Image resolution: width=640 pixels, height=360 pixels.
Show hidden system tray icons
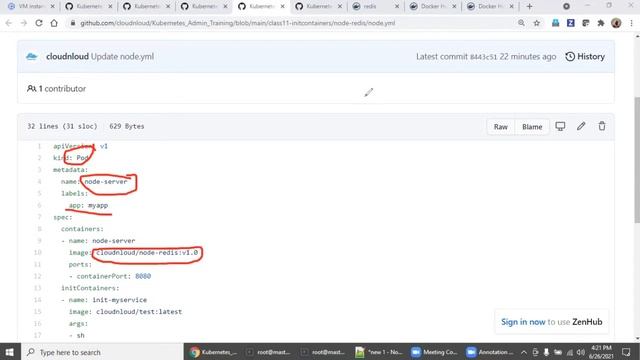524,352
